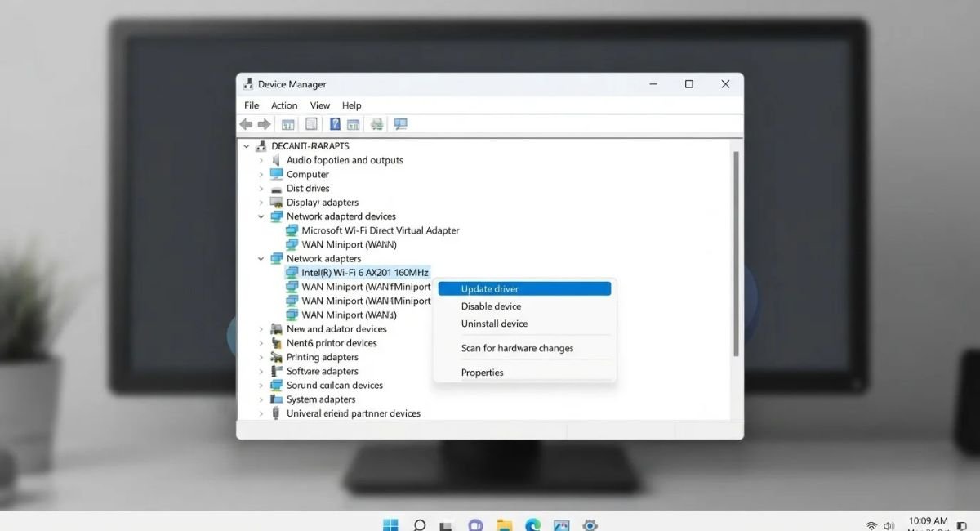Open the File menu
This screenshot has height=531, width=980.
[x=252, y=105]
